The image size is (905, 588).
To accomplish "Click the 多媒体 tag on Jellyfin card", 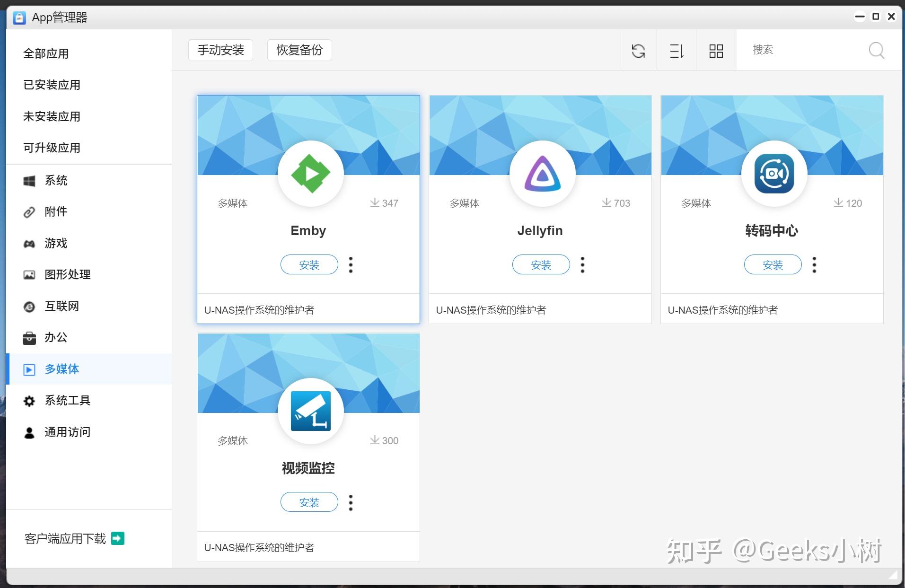I will pyautogui.click(x=465, y=203).
